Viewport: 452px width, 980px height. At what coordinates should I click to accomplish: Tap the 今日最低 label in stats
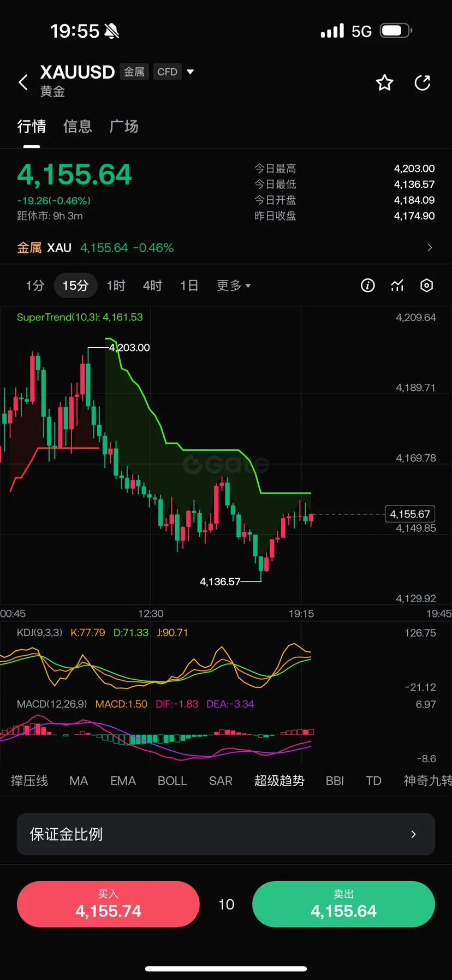pos(275,185)
